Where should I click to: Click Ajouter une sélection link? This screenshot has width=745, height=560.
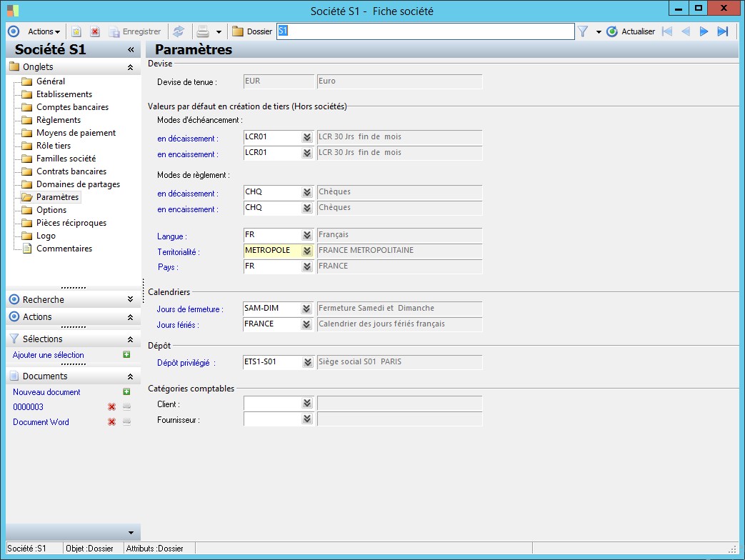[48, 355]
